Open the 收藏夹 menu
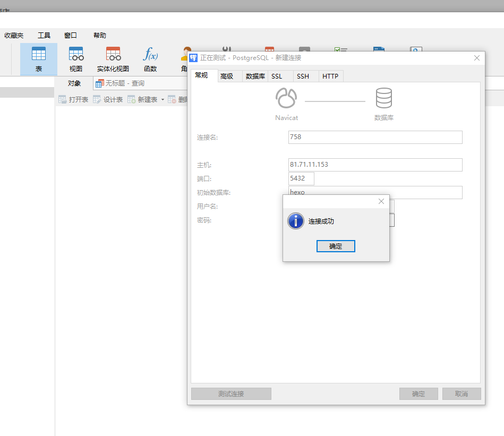The height and width of the screenshot is (436, 504). 14,36
